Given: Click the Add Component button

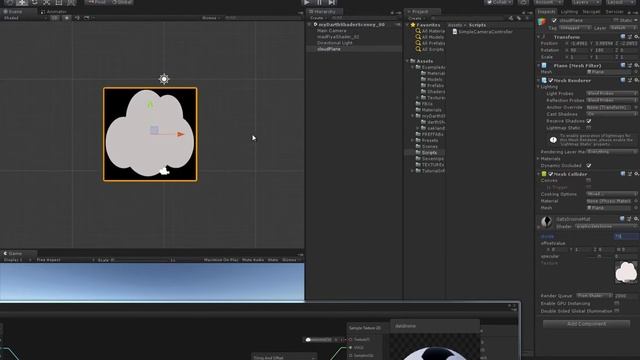Looking at the screenshot, I should [587, 324].
